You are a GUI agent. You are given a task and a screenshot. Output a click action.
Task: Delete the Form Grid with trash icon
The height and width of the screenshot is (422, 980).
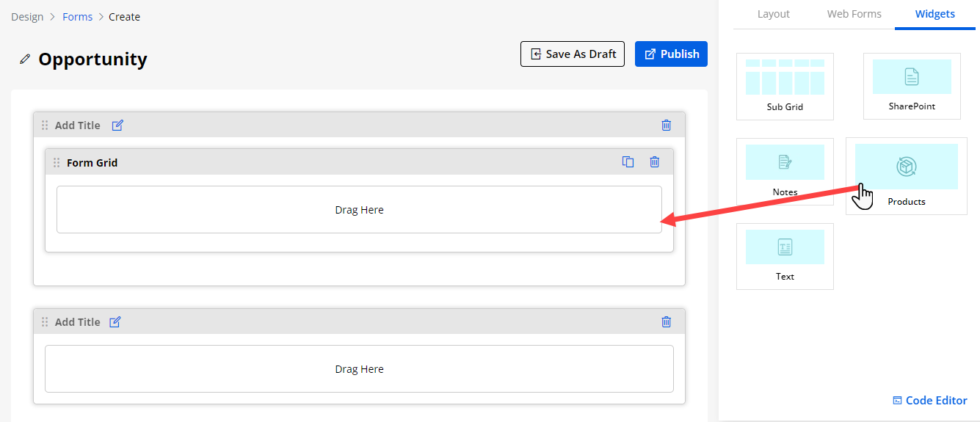click(x=654, y=162)
